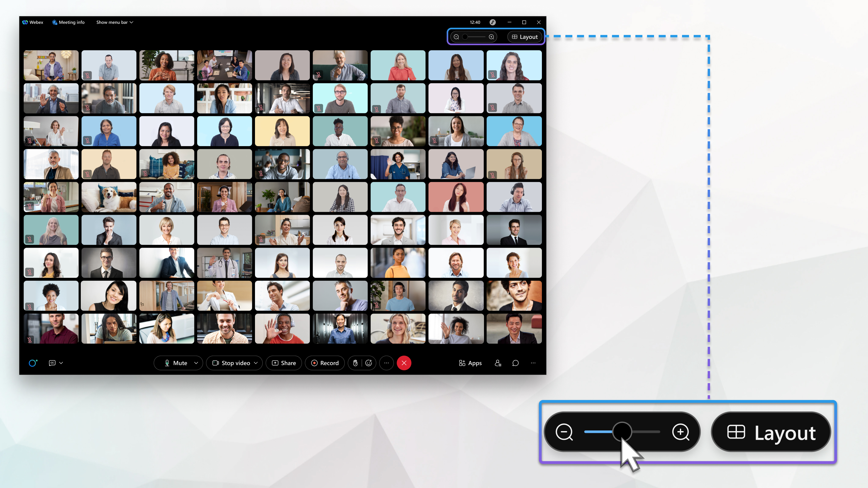Click the Meeting info menu item
Image resolution: width=868 pixels, height=488 pixels.
[x=68, y=22]
